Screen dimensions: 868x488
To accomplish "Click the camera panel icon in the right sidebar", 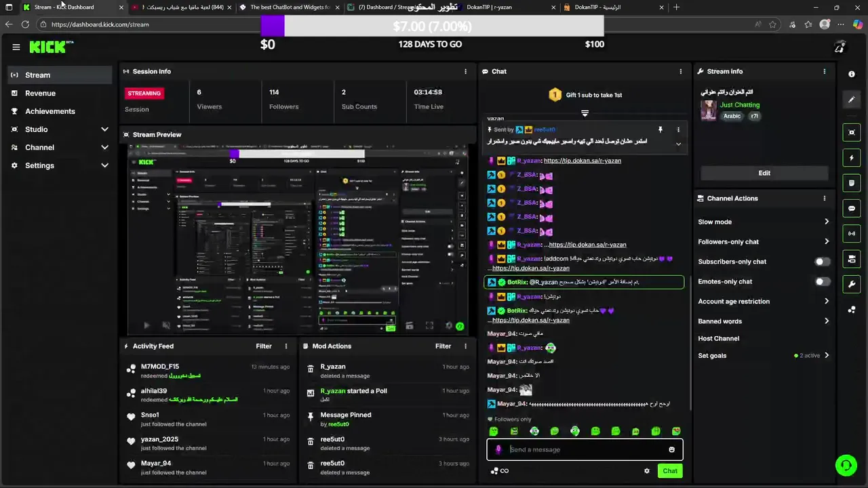I will click(x=852, y=259).
